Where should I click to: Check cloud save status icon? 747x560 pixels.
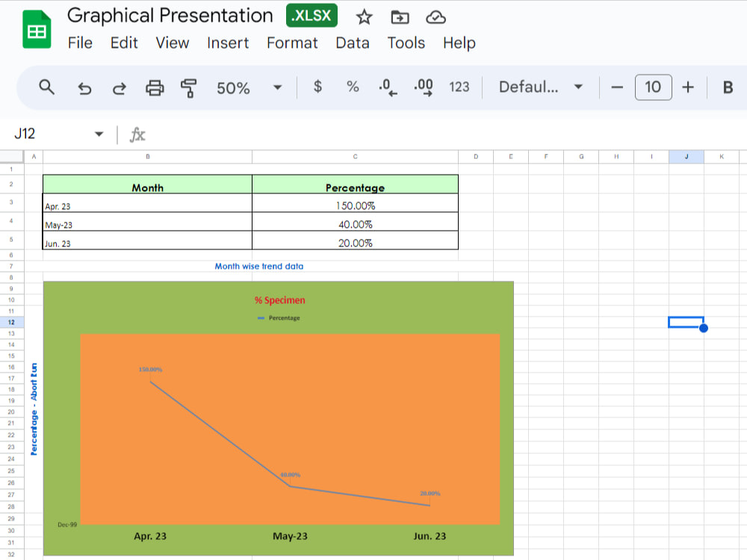(x=436, y=17)
